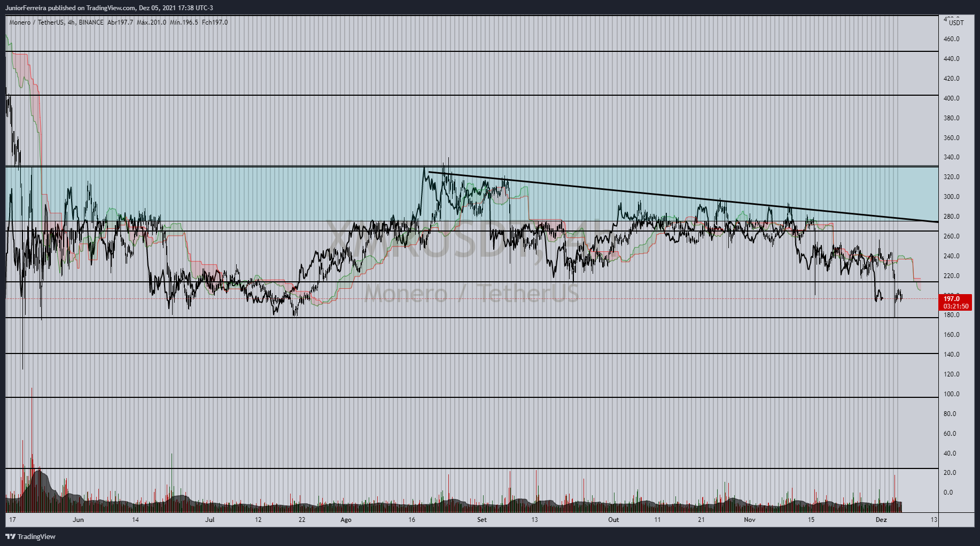The image size is (980, 546).
Task: Click the 16 date label on time axis
Action: tap(411, 520)
